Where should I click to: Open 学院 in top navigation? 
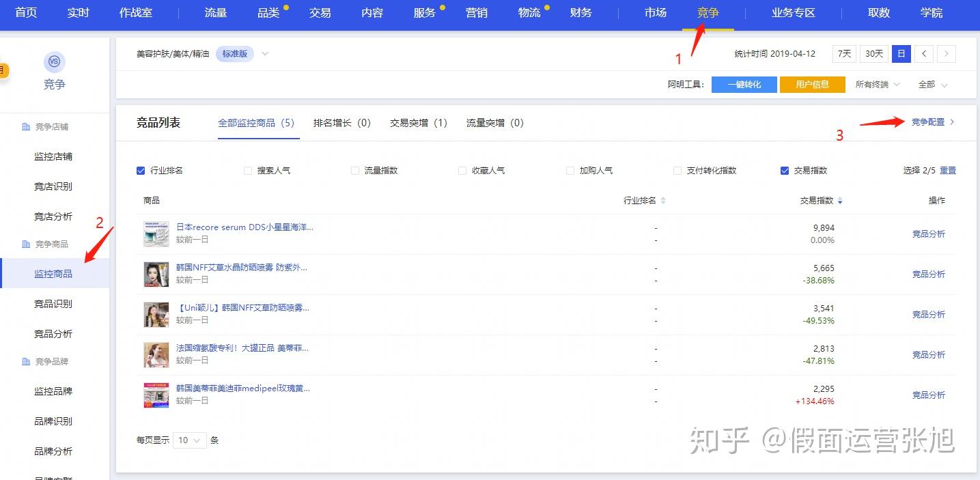932,13
